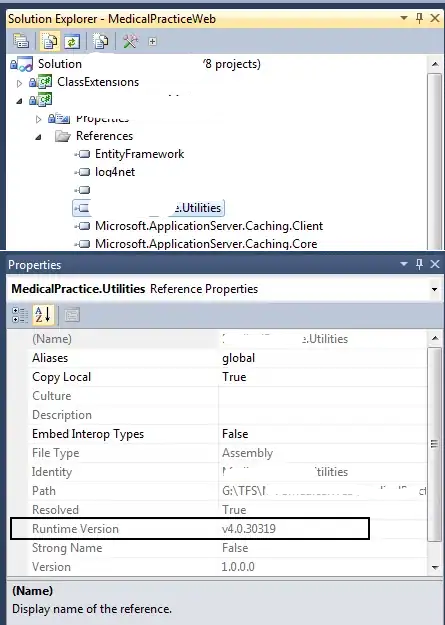Click the Properties toolbar icon in Solution Explorer
The image size is (445, 625).
point(21,41)
